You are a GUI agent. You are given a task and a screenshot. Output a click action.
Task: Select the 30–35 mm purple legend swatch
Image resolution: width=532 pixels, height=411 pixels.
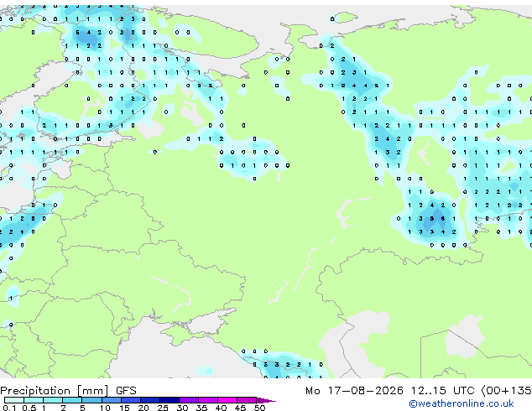click(x=189, y=400)
